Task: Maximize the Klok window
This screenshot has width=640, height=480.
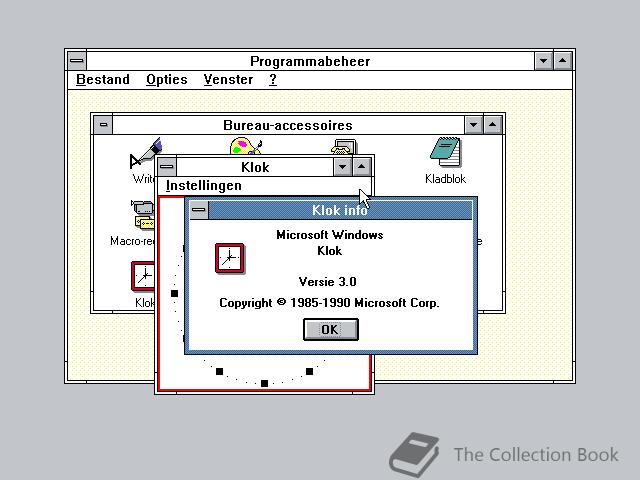Action: coord(362,167)
